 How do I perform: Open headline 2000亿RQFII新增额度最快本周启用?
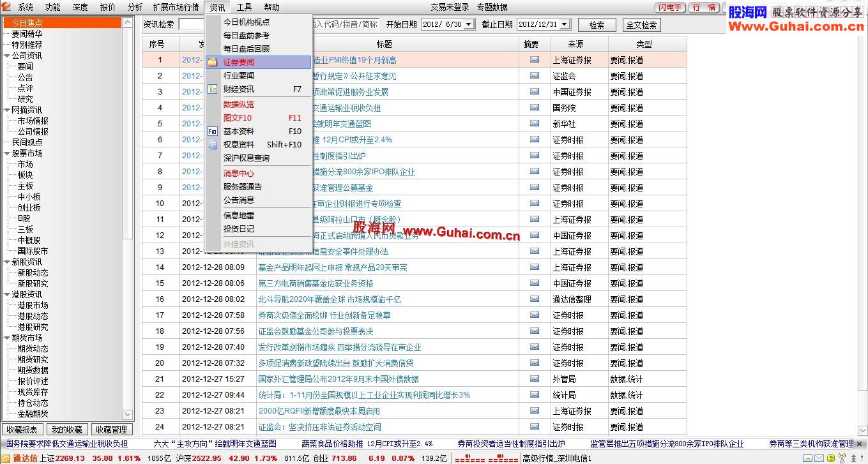[x=319, y=411]
